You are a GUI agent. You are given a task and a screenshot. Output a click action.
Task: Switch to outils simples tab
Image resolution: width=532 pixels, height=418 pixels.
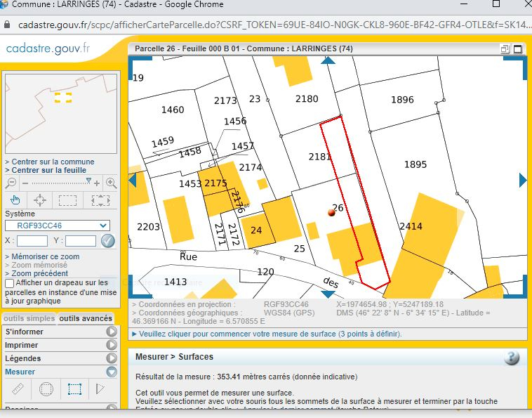[29, 318]
